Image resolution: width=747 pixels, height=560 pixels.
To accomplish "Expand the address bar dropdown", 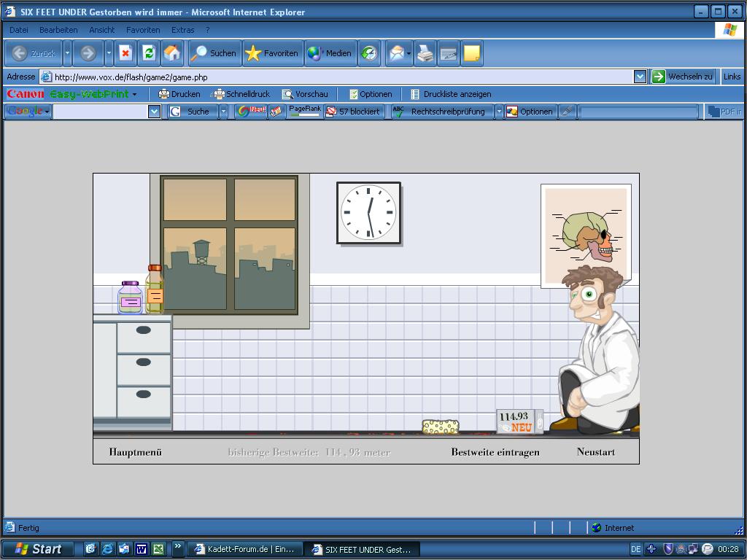I will point(640,77).
